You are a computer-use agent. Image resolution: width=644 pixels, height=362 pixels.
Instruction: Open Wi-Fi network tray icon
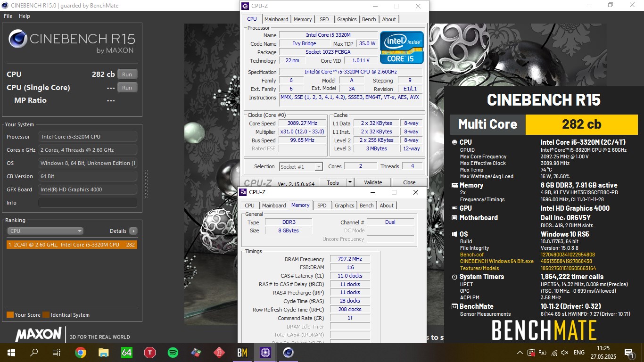554,353
